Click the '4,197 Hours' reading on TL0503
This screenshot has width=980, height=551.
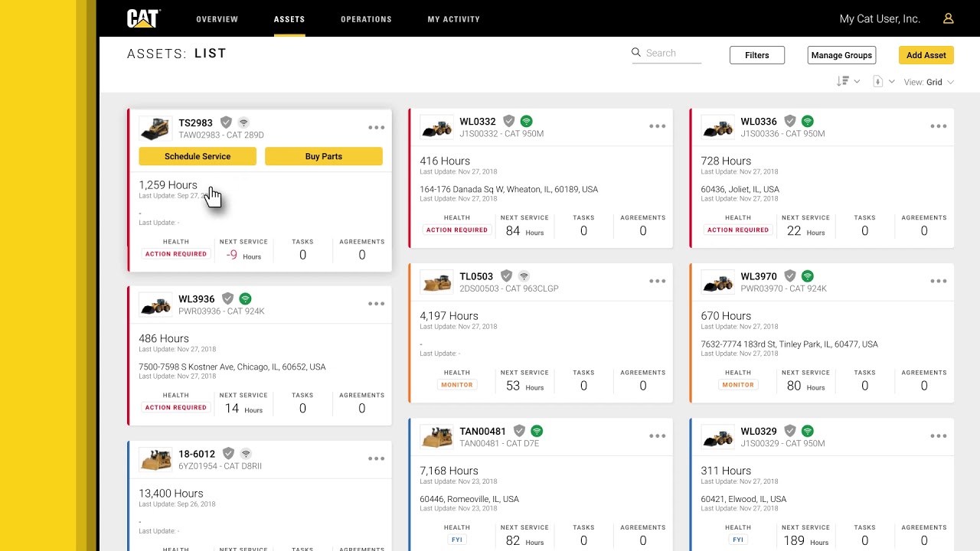[x=449, y=316]
